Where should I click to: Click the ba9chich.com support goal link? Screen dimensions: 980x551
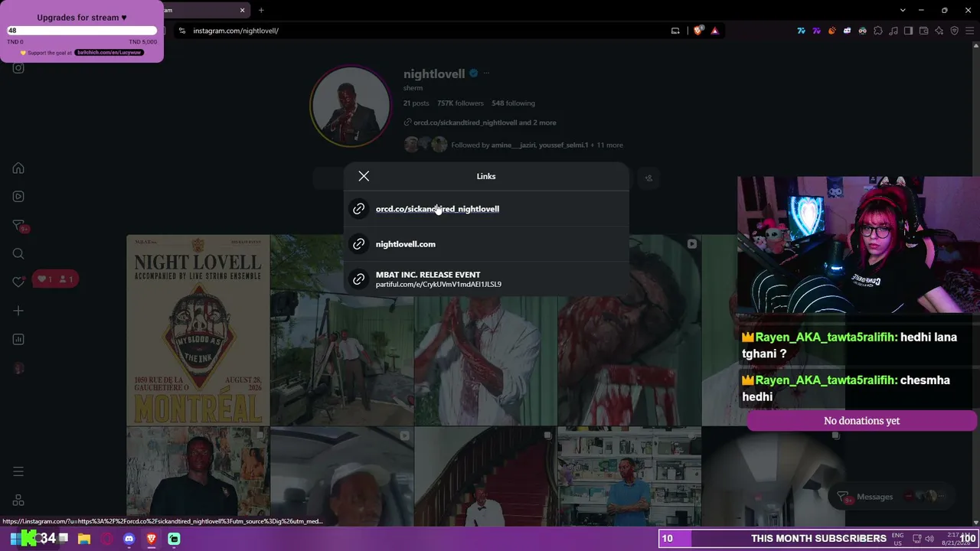[x=109, y=53]
